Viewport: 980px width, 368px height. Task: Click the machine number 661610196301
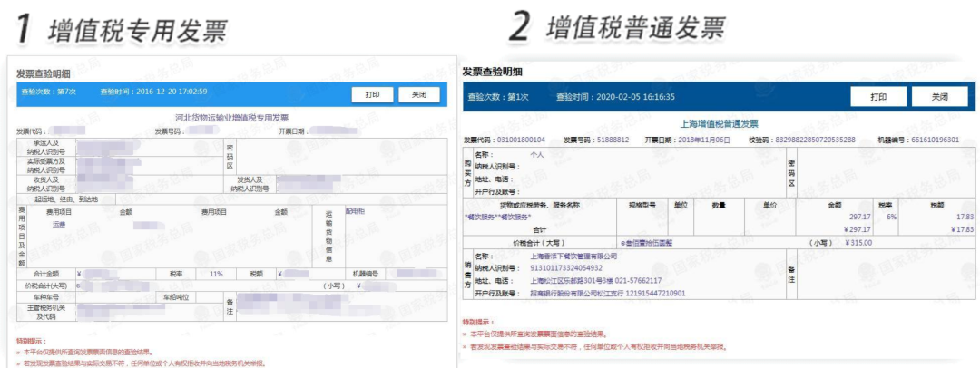[935, 140]
